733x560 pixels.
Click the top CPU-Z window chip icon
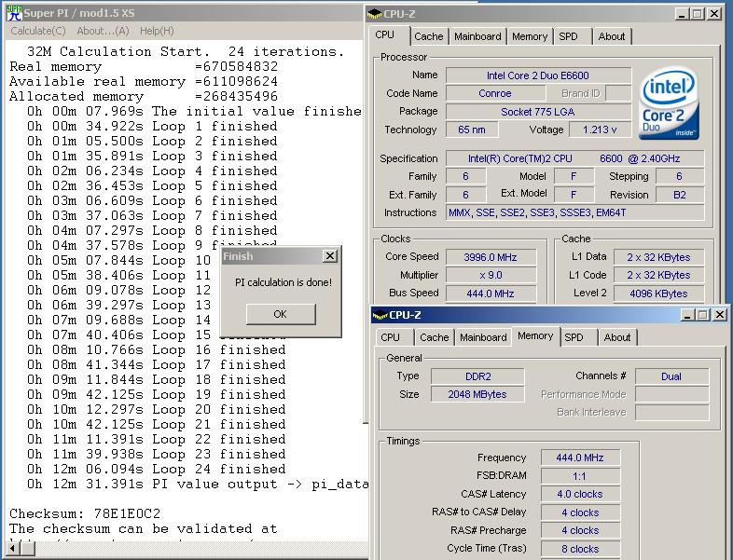pos(375,14)
